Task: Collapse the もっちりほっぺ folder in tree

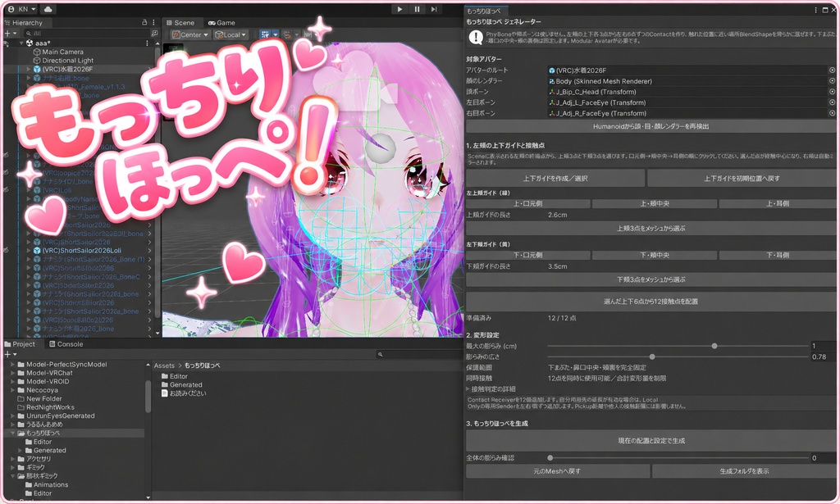Action: 13,433
